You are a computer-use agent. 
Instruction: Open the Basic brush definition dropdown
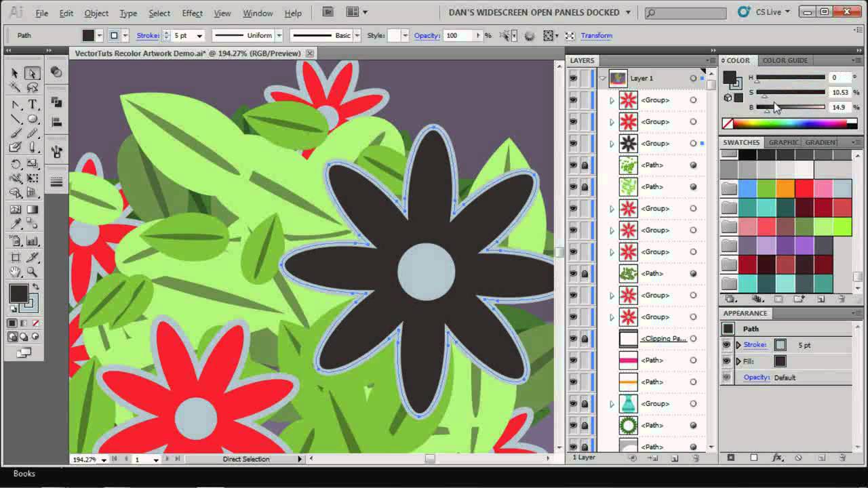point(357,36)
